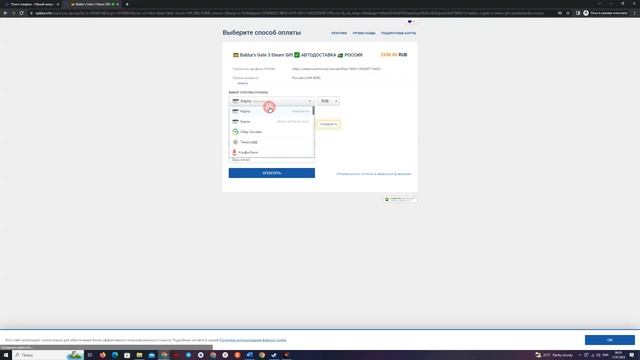640x360 pixels.
Task: Choose the Альфа-Банк payment option
Action: coord(271,152)
